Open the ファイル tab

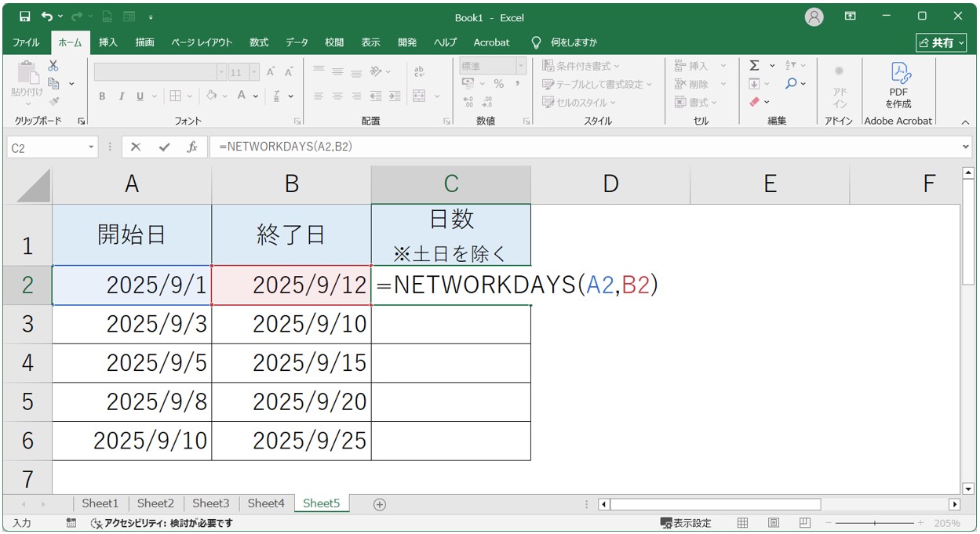click(27, 42)
